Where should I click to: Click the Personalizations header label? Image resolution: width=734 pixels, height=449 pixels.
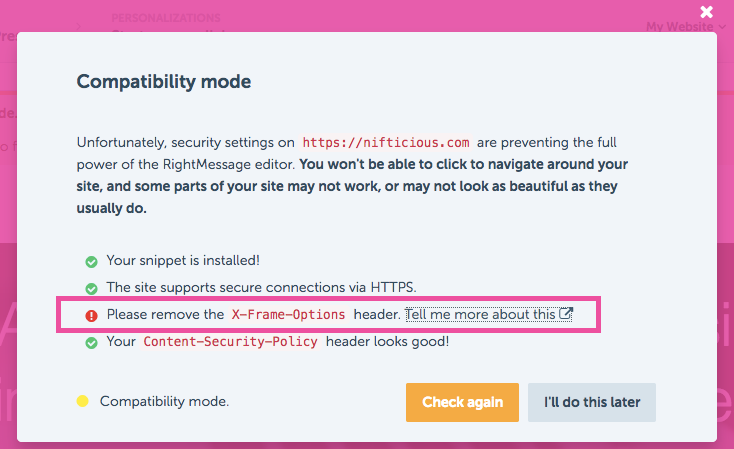[166, 18]
